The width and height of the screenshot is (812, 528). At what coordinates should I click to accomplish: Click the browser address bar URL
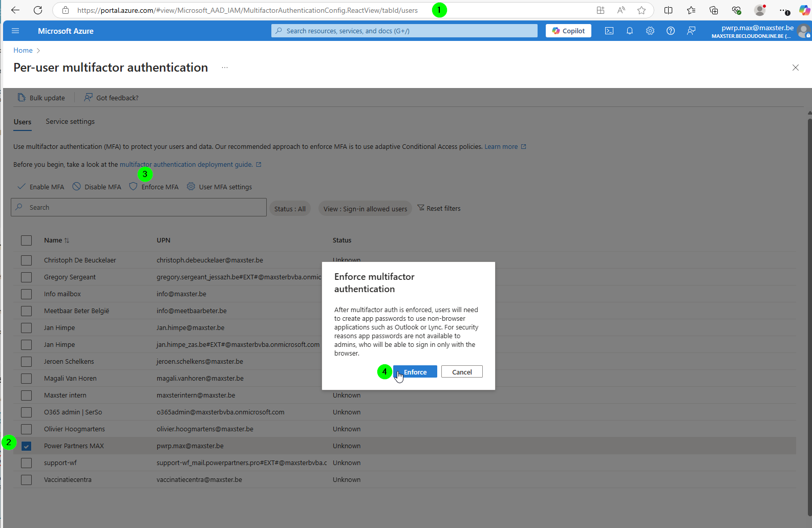pyautogui.click(x=247, y=10)
